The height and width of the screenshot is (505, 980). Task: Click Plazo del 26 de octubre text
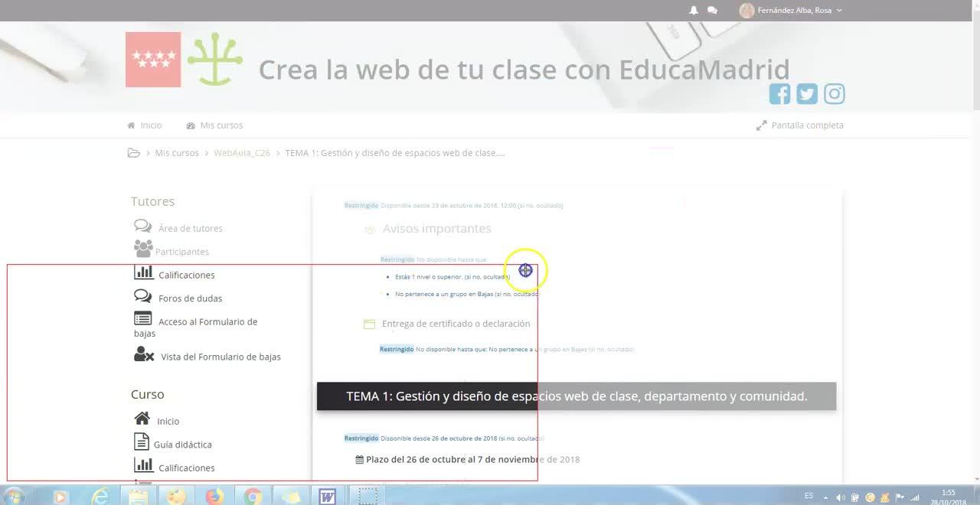click(x=473, y=460)
